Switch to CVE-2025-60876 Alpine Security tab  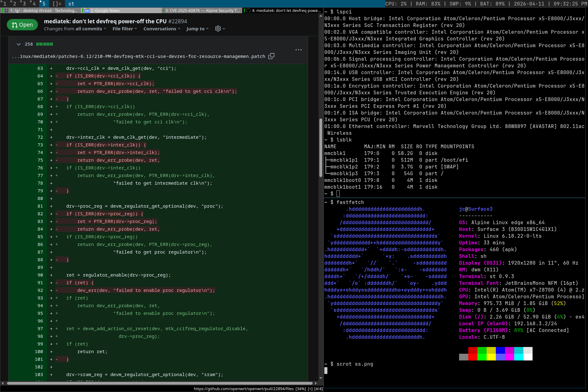(x=202, y=10)
